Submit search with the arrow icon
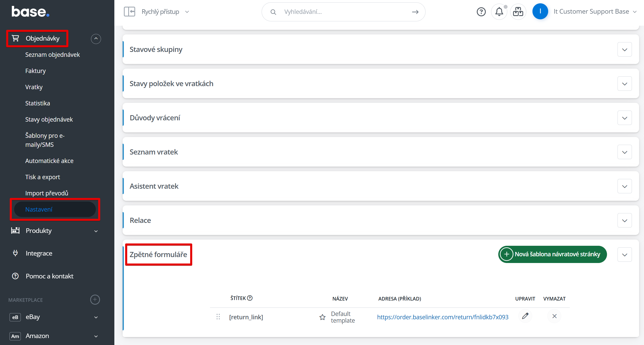The width and height of the screenshot is (644, 345). point(415,12)
